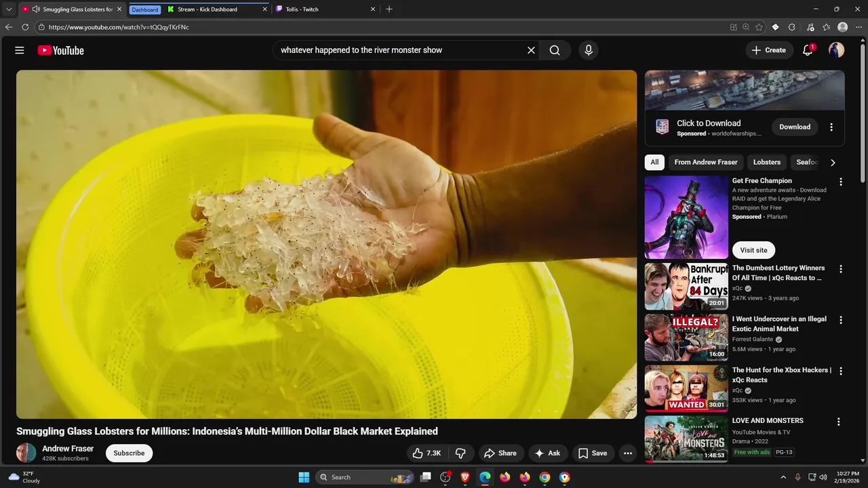Open Create menu in YouTube header
Image resolution: width=868 pixels, height=488 pixels.
[x=769, y=50]
